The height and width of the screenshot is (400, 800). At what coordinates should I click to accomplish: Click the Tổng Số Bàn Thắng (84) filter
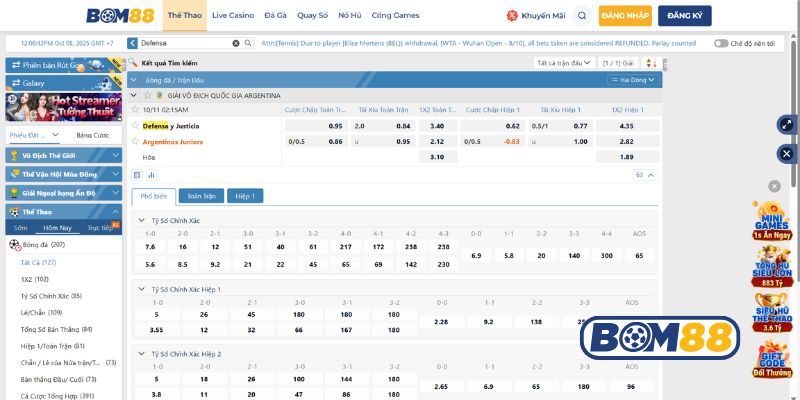pos(57,329)
